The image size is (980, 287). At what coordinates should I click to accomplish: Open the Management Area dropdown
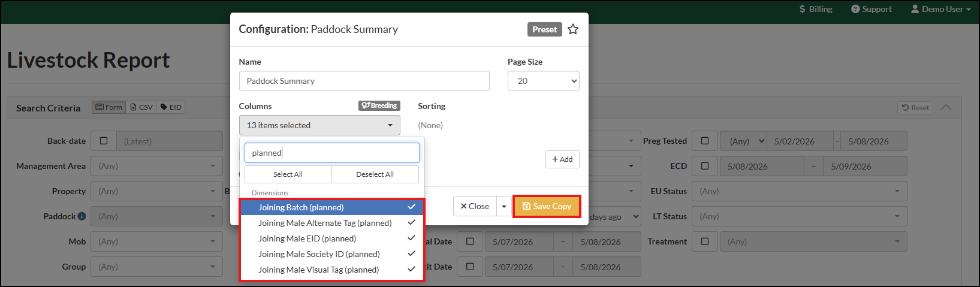(x=156, y=166)
